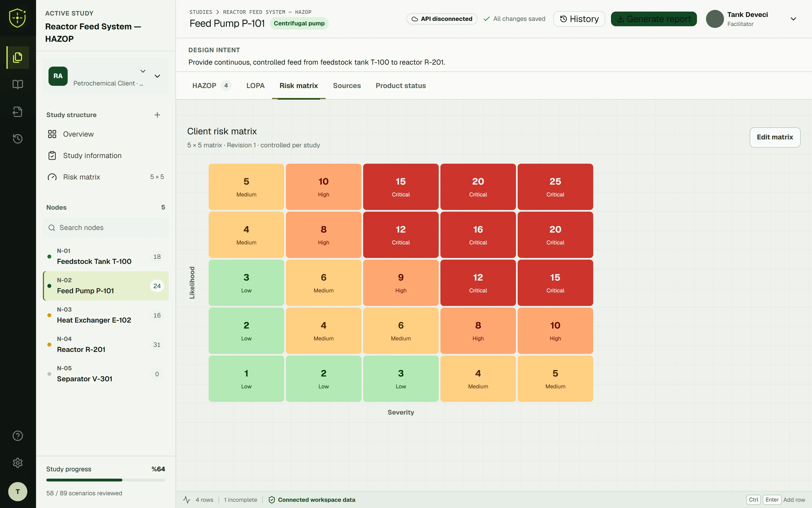Click the Ctrl key hint
This screenshot has height=508, width=812.
[x=753, y=500]
